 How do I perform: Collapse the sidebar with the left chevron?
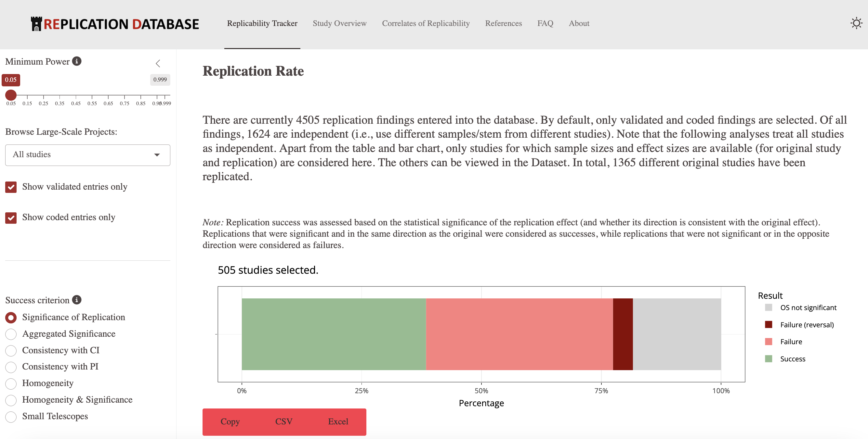pyautogui.click(x=158, y=63)
